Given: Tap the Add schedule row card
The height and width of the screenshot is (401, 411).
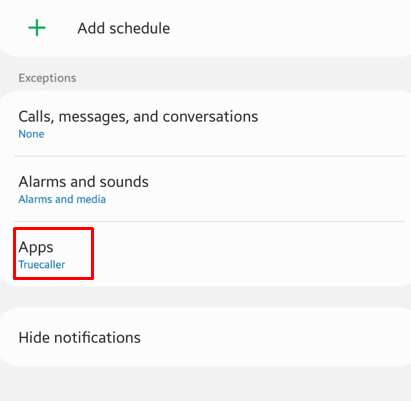Looking at the screenshot, I should (x=205, y=28).
